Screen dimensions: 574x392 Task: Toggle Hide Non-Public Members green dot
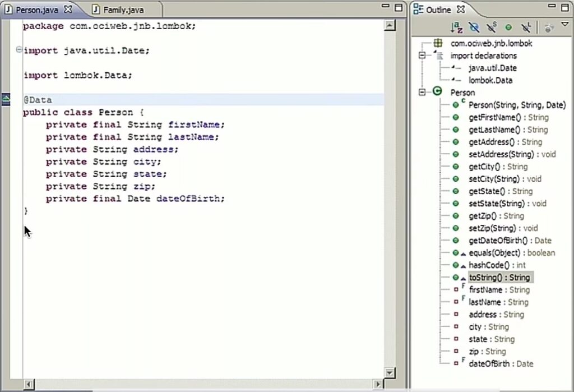(508, 27)
